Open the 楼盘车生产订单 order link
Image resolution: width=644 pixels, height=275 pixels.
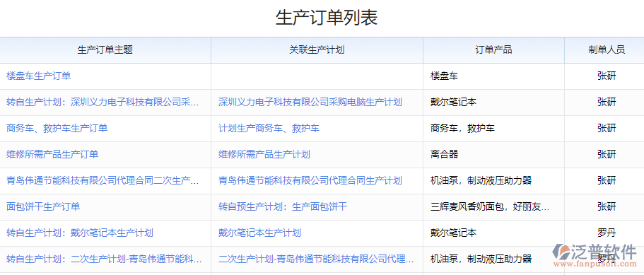(39, 76)
